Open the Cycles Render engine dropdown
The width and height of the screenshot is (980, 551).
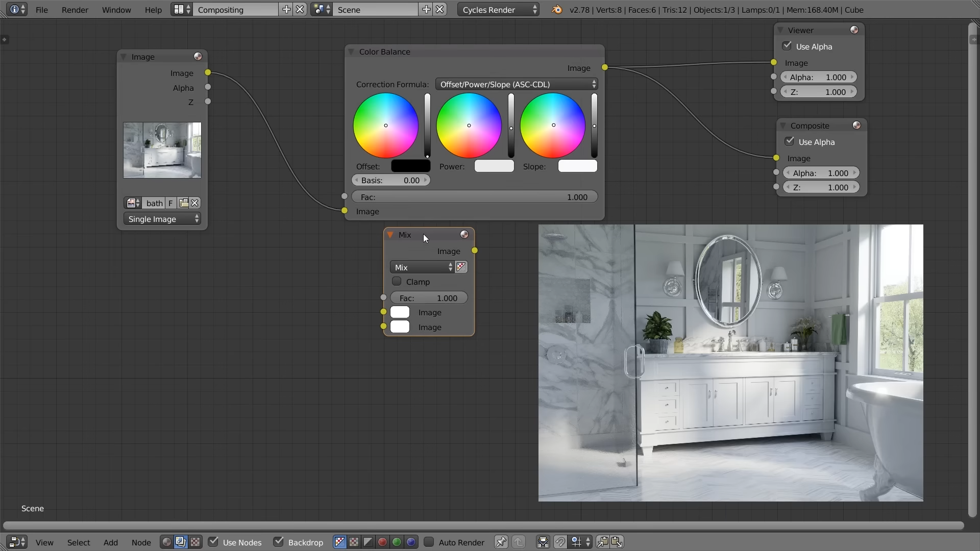pyautogui.click(x=498, y=10)
